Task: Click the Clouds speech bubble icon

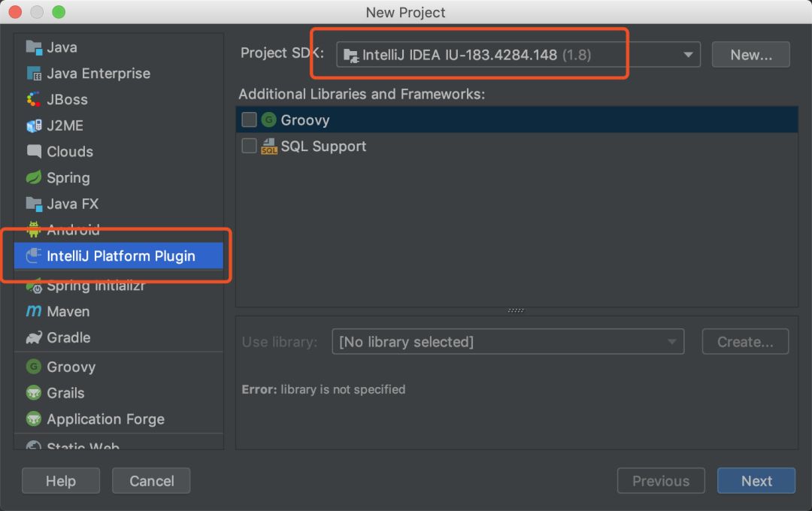Action: (34, 151)
